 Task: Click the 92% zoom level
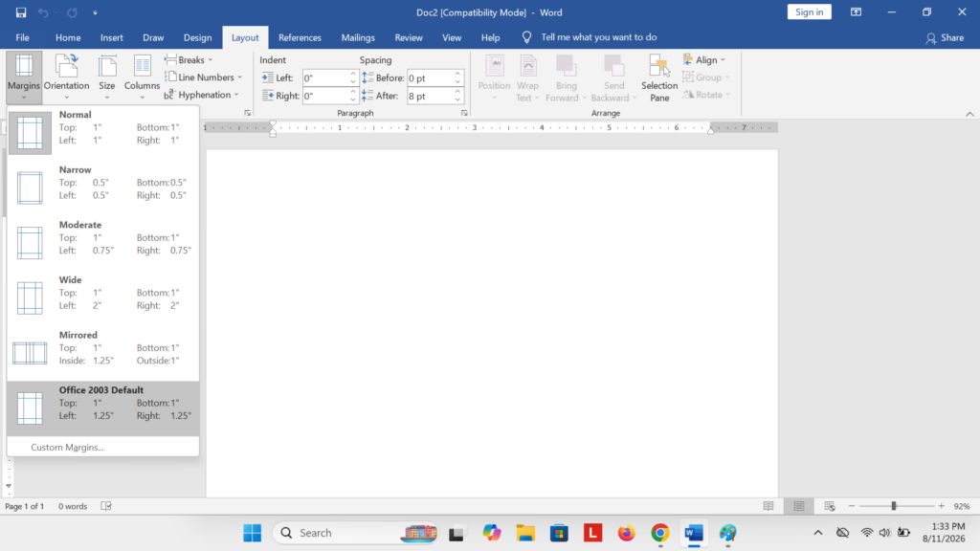pos(962,506)
